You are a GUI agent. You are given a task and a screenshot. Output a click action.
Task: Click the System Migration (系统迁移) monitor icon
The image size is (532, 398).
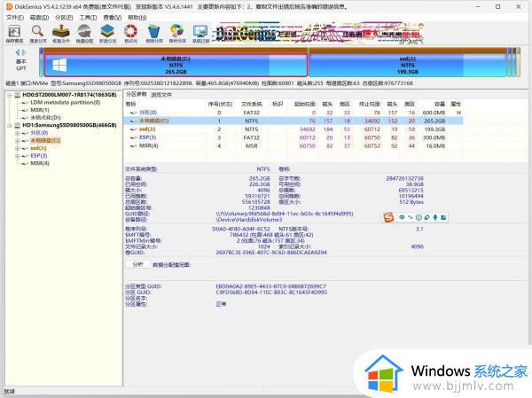tap(201, 34)
